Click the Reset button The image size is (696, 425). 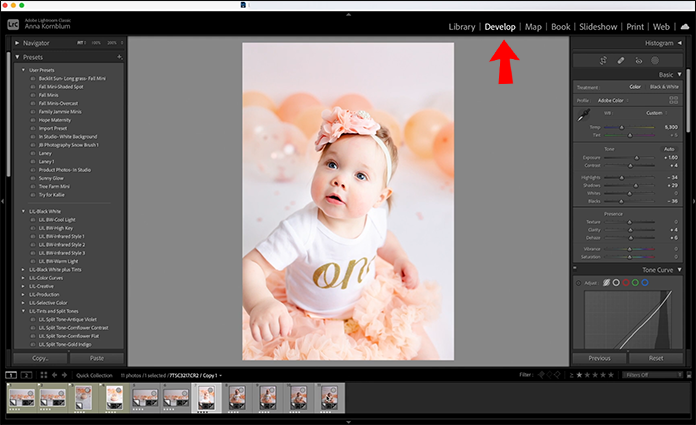pos(655,357)
